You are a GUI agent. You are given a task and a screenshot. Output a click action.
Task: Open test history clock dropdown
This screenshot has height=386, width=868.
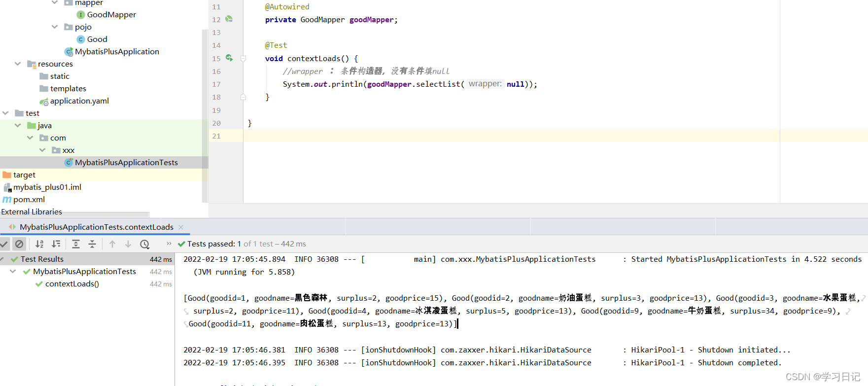[145, 244]
